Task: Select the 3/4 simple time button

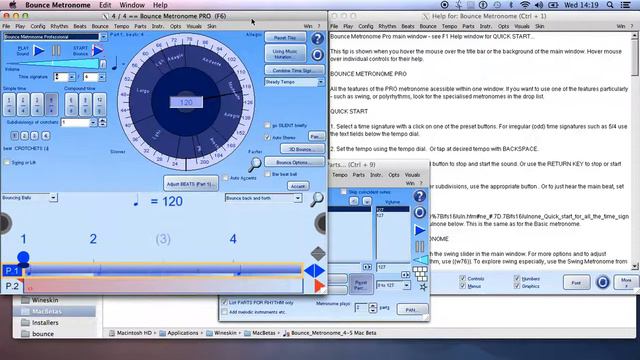Action: pos(37,104)
